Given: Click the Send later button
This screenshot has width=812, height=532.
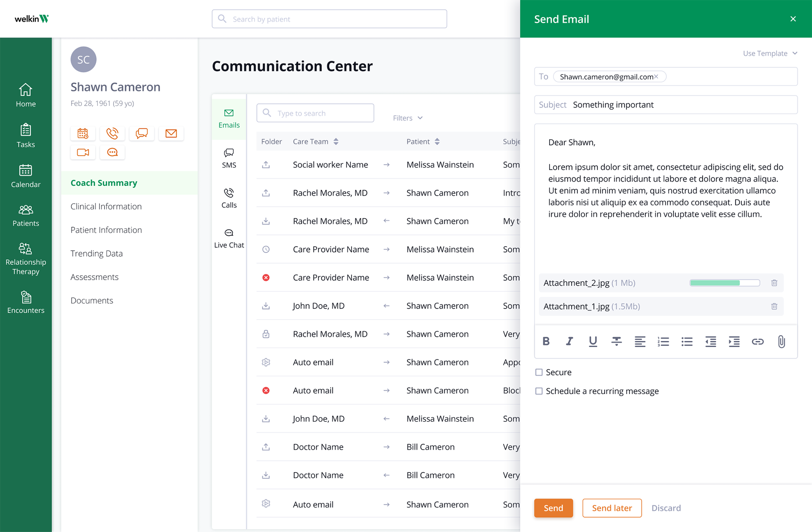Looking at the screenshot, I should [612, 508].
